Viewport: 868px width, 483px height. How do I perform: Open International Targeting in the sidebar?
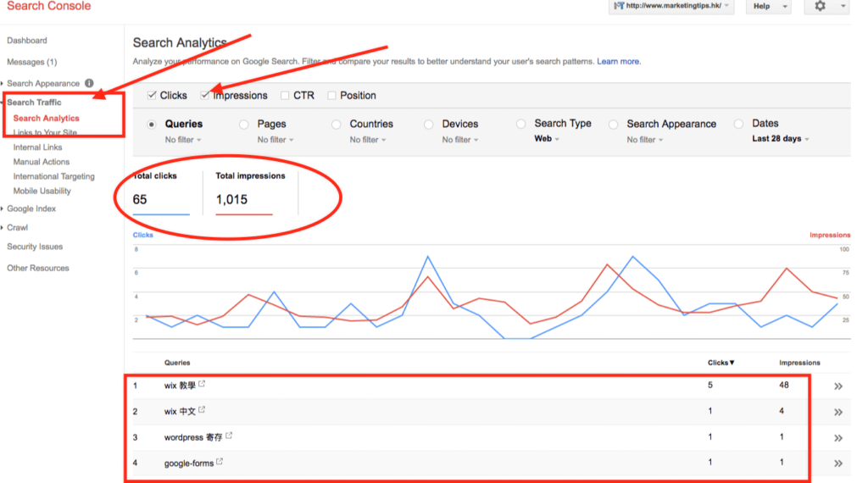tap(53, 176)
